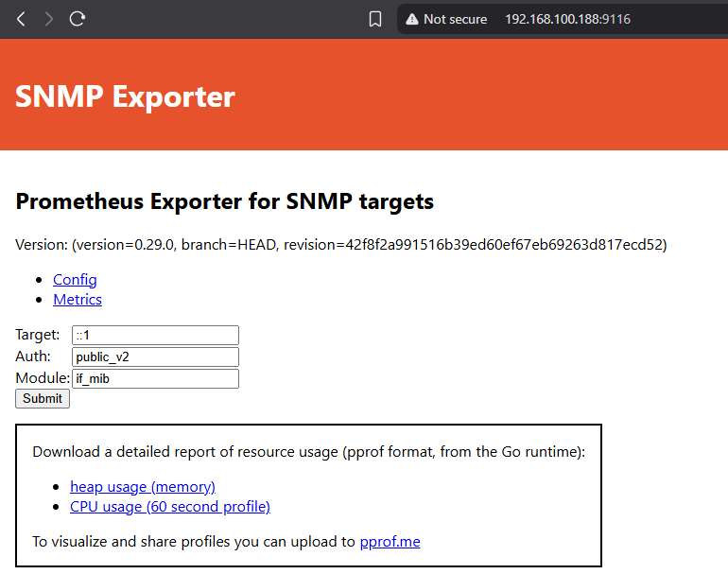Screen dimensions: 728x574
Task: Click the SNMP Exporter header title
Action: 126,97
